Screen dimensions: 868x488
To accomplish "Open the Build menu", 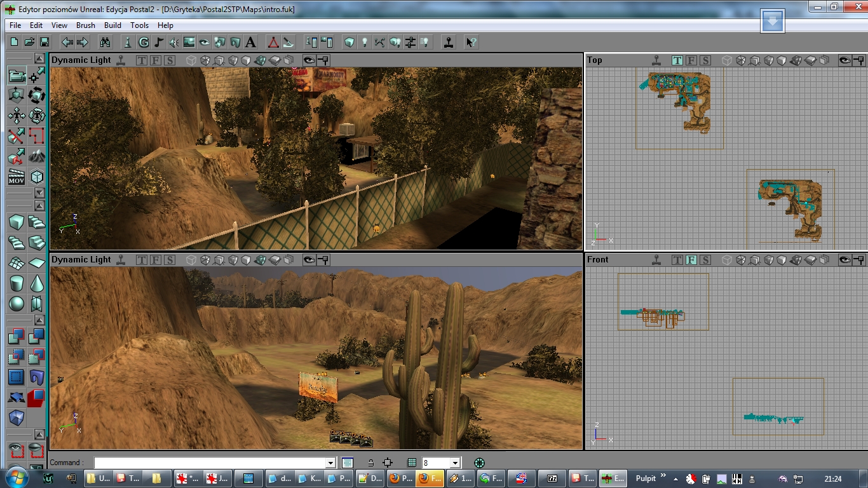I will [x=113, y=25].
